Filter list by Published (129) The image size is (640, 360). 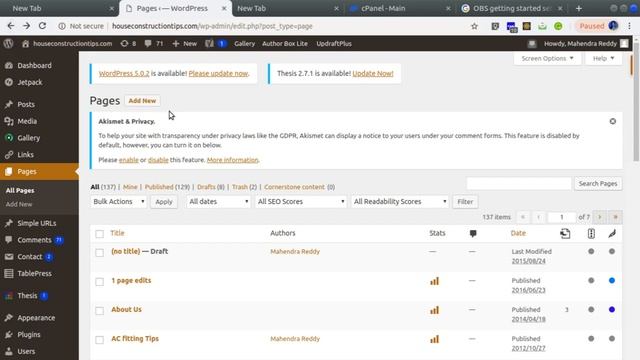click(167, 187)
